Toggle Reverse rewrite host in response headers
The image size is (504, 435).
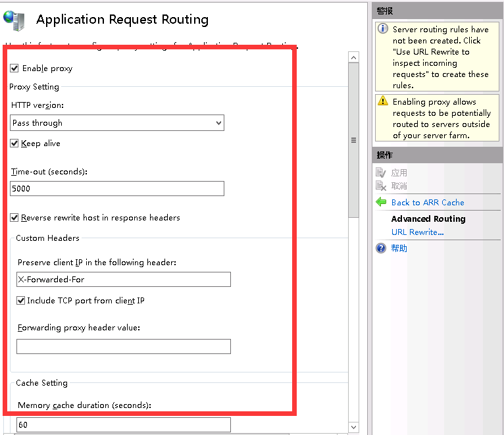[14, 218]
